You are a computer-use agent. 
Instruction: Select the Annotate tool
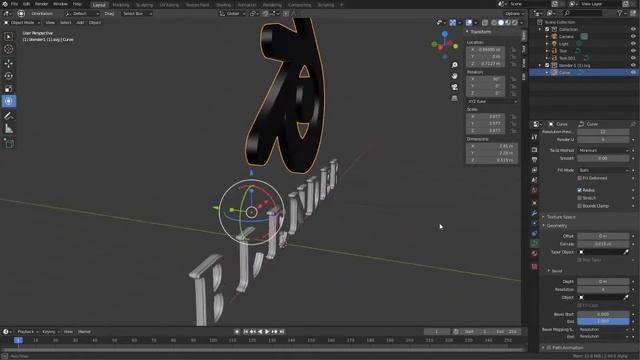click(x=9, y=116)
